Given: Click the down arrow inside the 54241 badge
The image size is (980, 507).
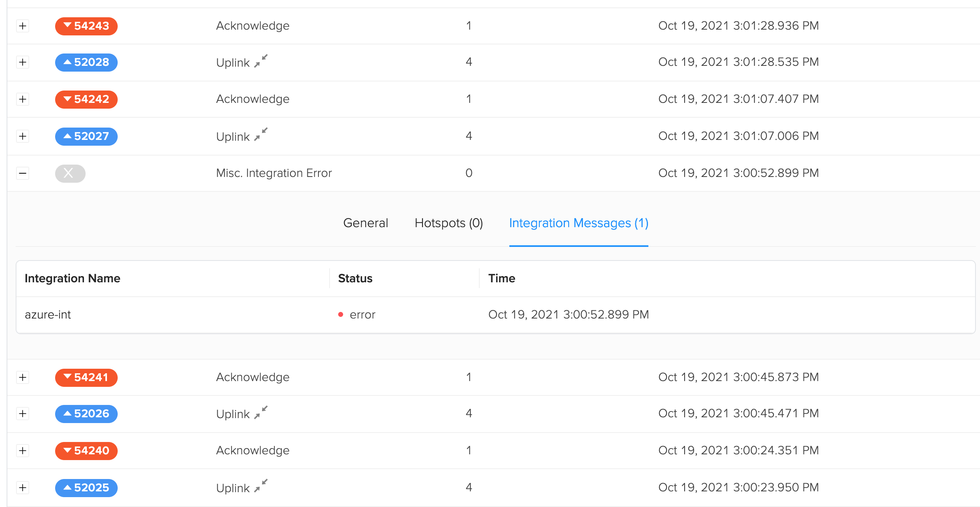Looking at the screenshot, I should tap(68, 377).
